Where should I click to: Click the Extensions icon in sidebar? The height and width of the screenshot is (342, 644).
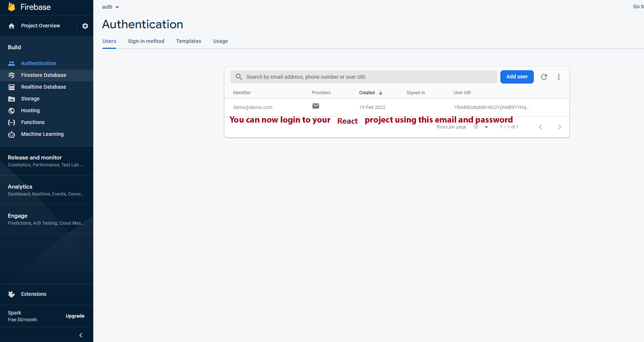click(12, 294)
